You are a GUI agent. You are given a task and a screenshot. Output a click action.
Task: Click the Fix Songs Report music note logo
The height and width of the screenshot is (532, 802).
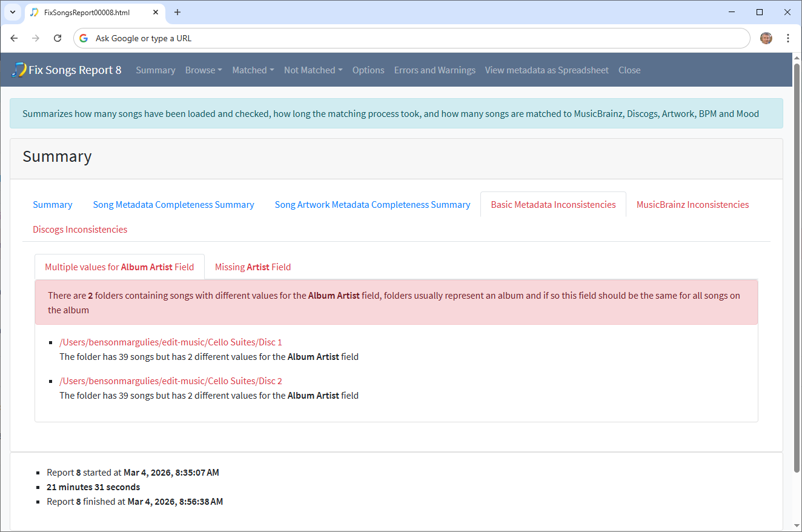pyautogui.click(x=19, y=70)
